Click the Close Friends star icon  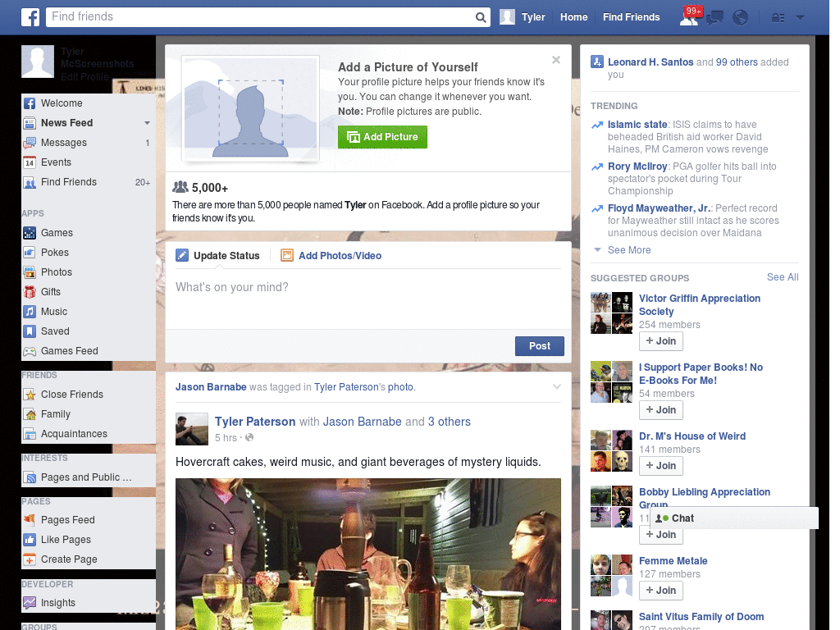30,395
